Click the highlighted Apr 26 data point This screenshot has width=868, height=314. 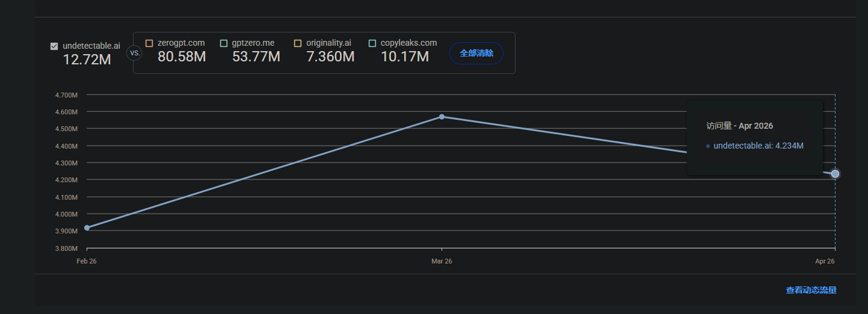[x=835, y=174]
